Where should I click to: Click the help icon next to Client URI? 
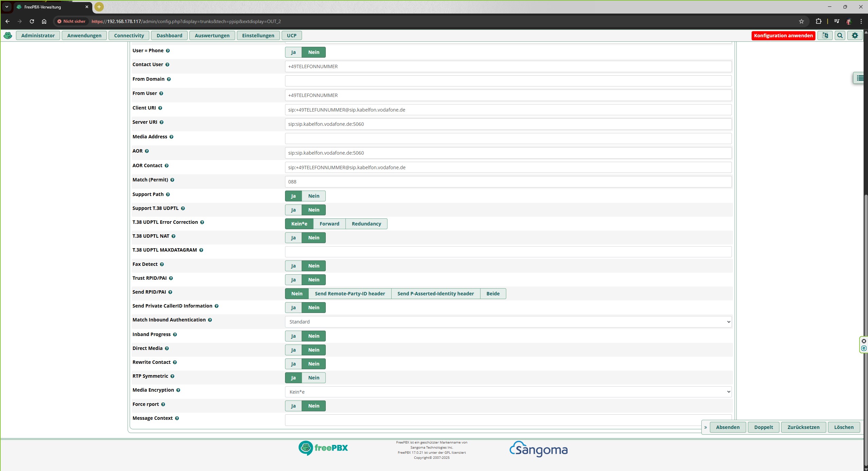160,108
